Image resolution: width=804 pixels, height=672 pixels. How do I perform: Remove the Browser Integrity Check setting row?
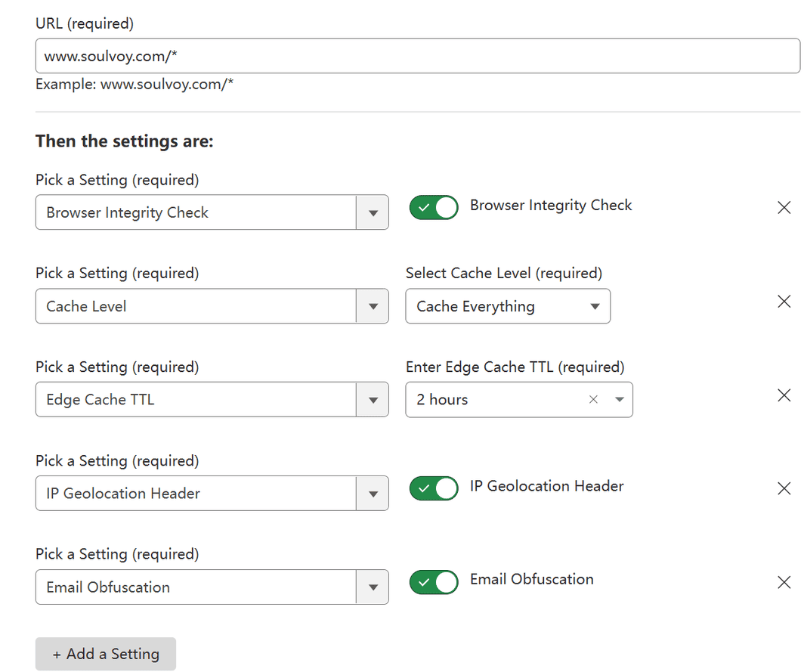coord(784,207)
